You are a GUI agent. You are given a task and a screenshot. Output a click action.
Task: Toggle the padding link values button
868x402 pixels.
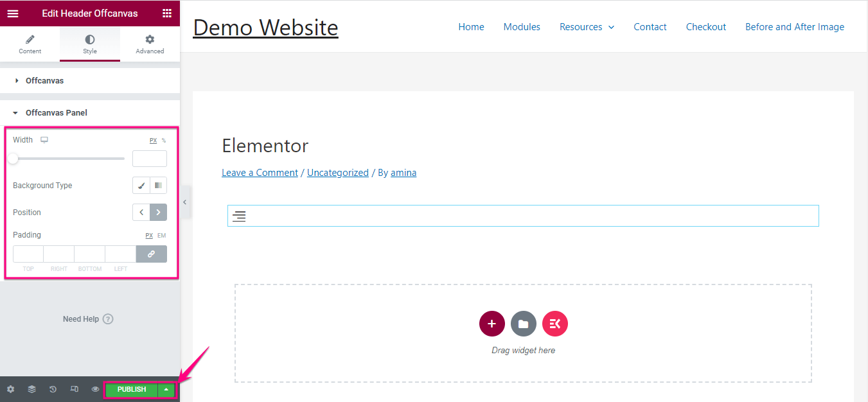152,254
